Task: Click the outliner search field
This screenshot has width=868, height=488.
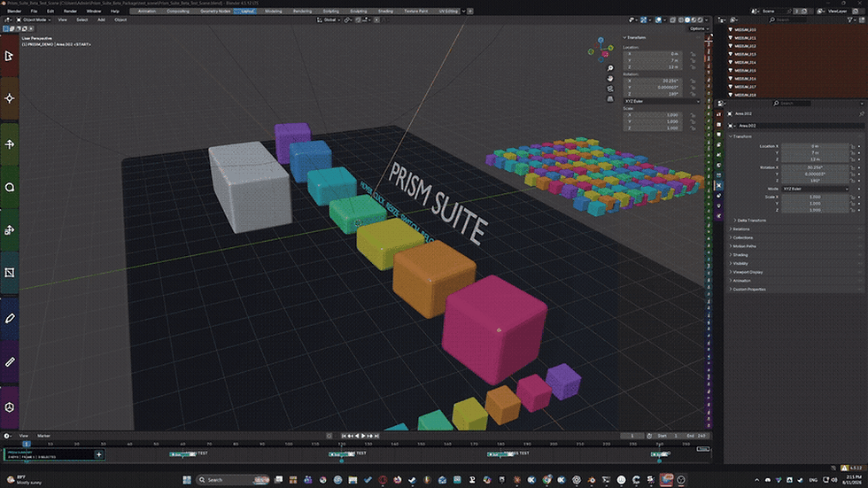Action: (787, 19)
